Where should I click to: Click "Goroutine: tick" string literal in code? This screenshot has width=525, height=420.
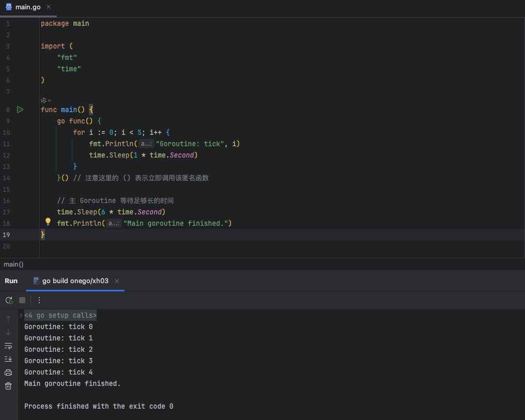190,144
